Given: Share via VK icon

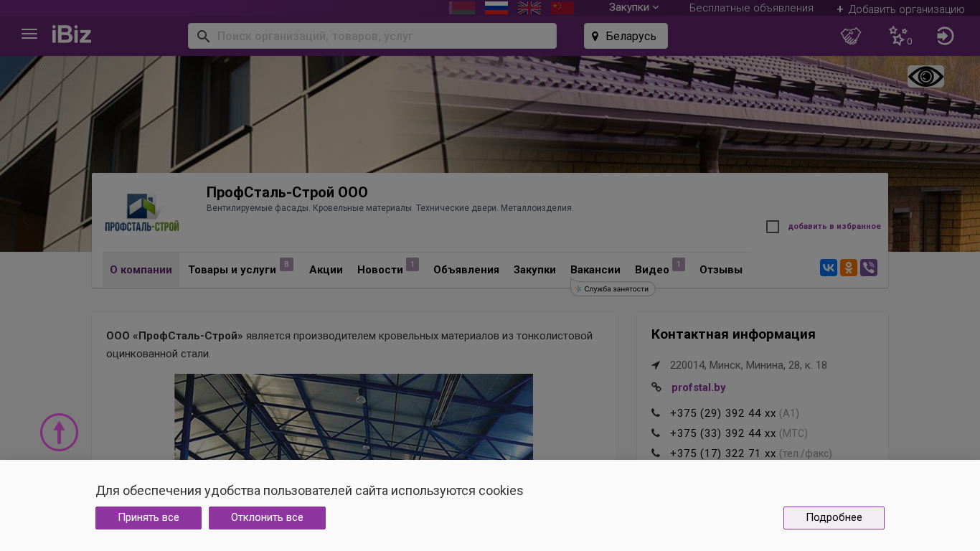Looking at the screenshot, I should coord(829,268).
